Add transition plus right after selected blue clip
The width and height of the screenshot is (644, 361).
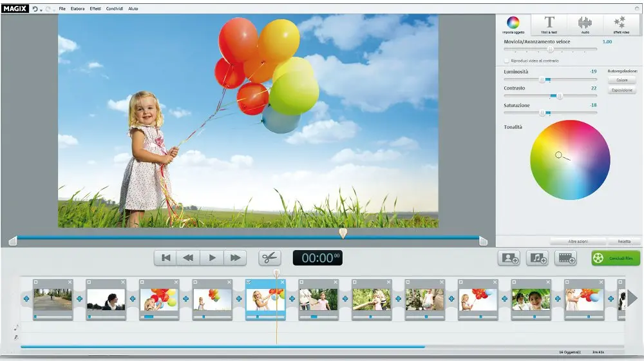(x=292, y=299)
